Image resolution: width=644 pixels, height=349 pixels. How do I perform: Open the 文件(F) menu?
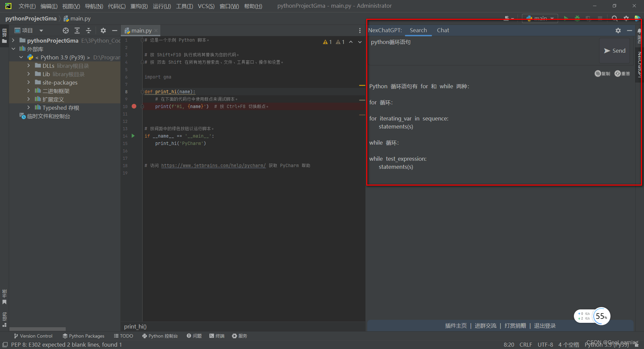(27, 6)
